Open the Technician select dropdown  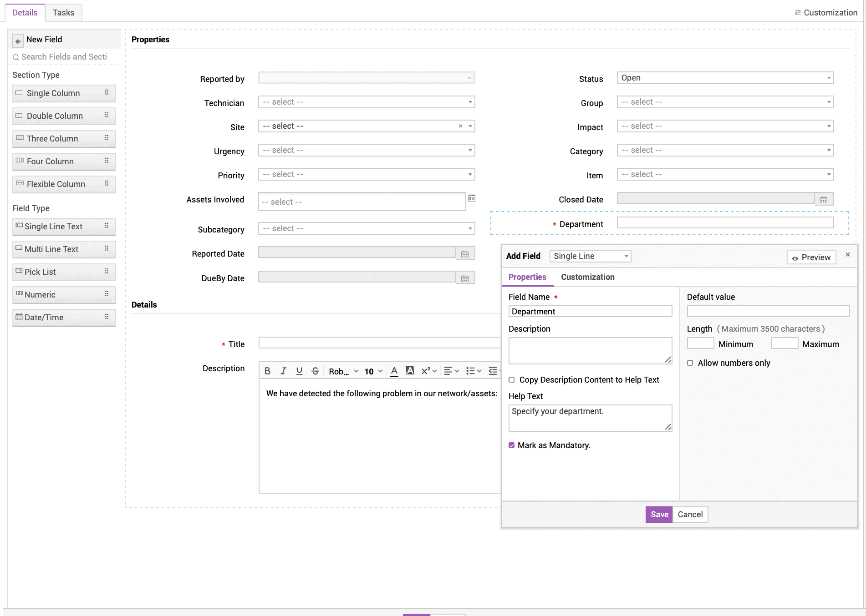367,102
